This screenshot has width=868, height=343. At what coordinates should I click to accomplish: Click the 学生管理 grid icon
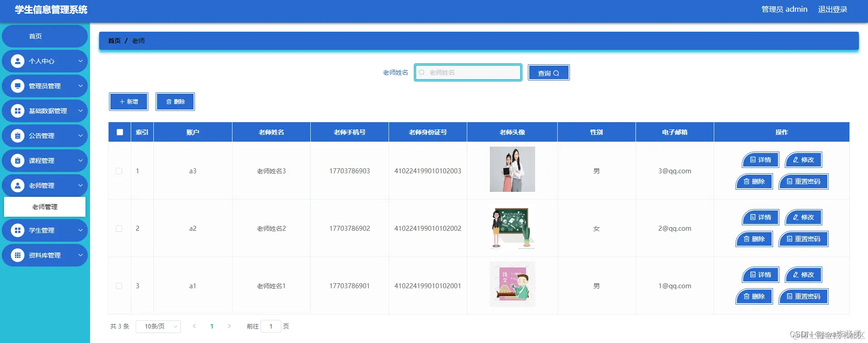(x=18, y=230)
